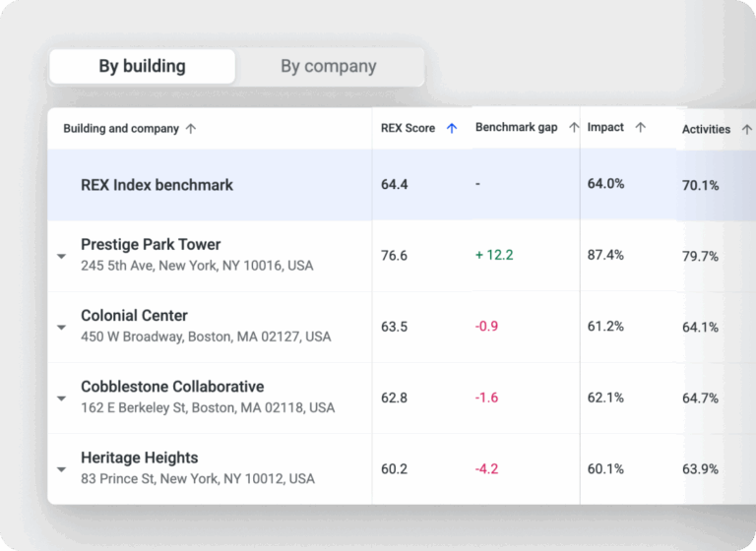Switch to the By company tab
The width and height of the screenshot is (756, 551).
point(329,67)
